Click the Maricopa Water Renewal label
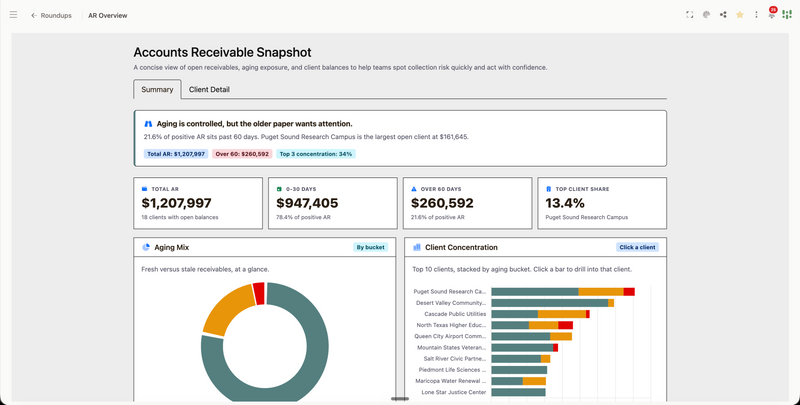Screen dimensions: 800x405 (x=451, y=381)
